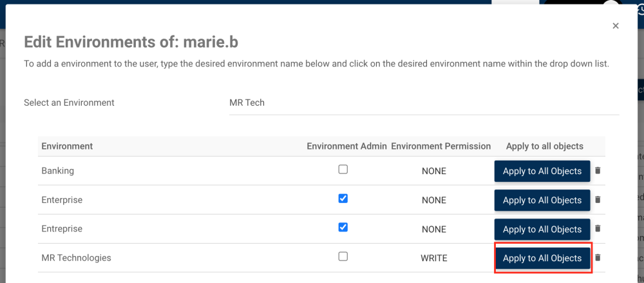
Task: Delete MR Technologies using its trash icon
Action: (598, 258)
